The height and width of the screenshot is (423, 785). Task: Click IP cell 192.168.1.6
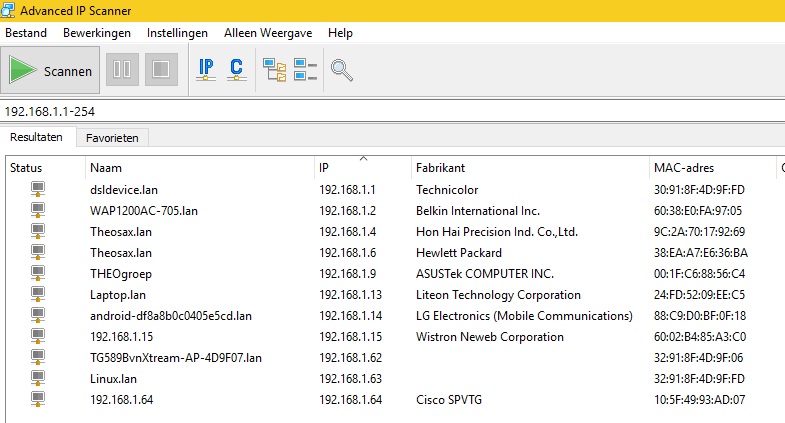[x=347, y=253]
